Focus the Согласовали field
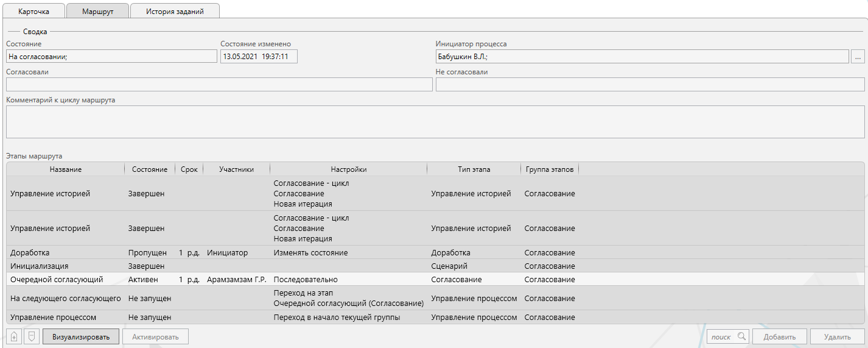Viewport: 868px width, 348px height. 219,85
